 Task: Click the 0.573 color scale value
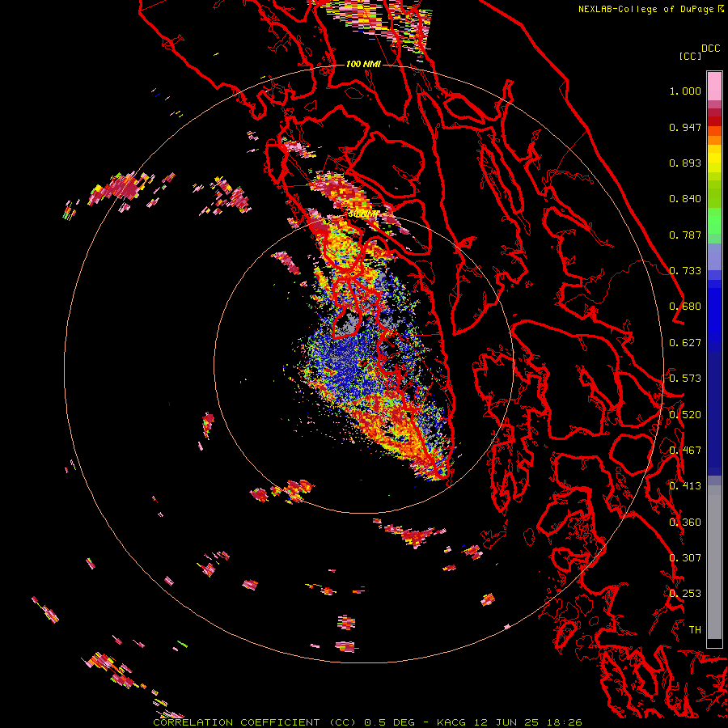(685, 379)
